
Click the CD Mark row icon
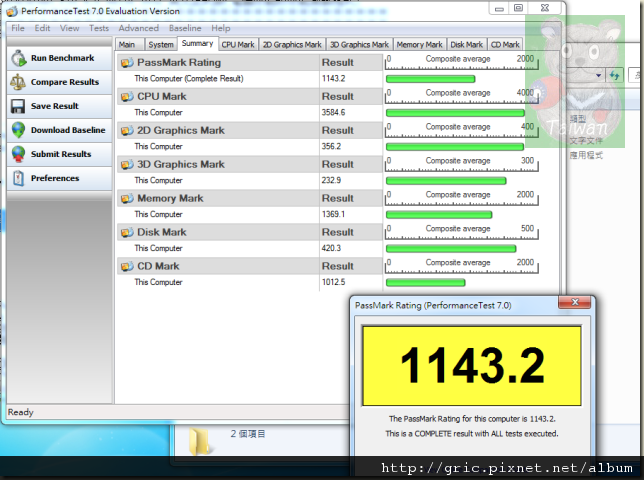pyautogui.click(x=127, y=266)
